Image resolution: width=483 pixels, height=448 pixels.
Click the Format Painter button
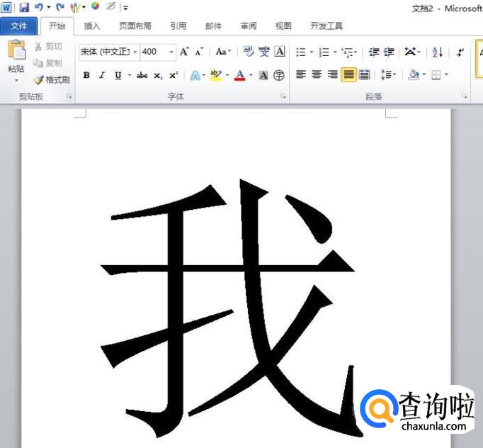pyautogui.click(x=52, y=80)
